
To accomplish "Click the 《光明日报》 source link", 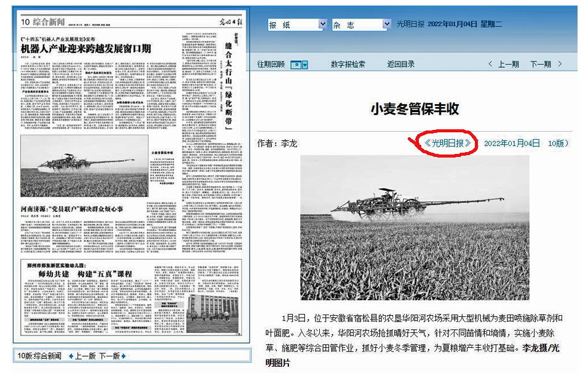I will pos(447,143).
